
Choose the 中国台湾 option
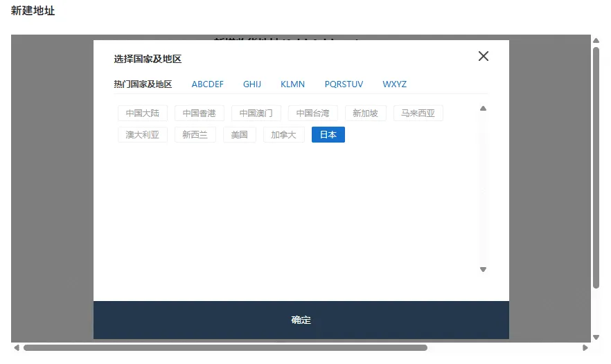[313, 113]
